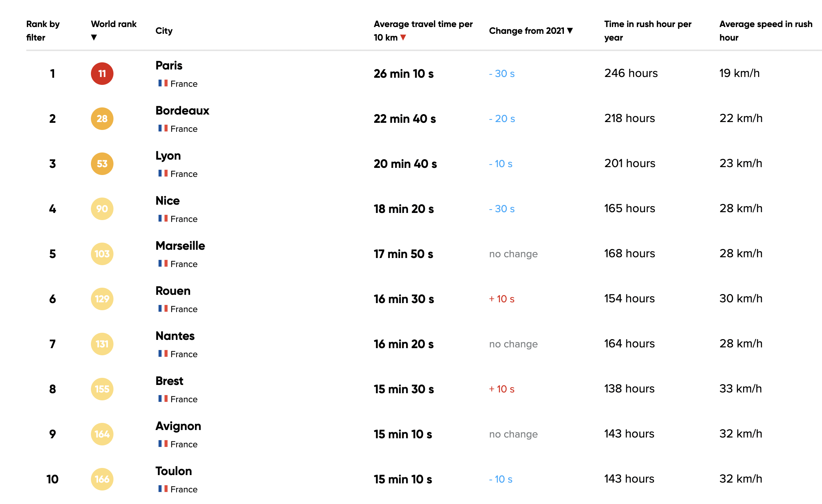This screenshot has height=504, width=822.
Task: Click the City column header
Action: [164, 31]
